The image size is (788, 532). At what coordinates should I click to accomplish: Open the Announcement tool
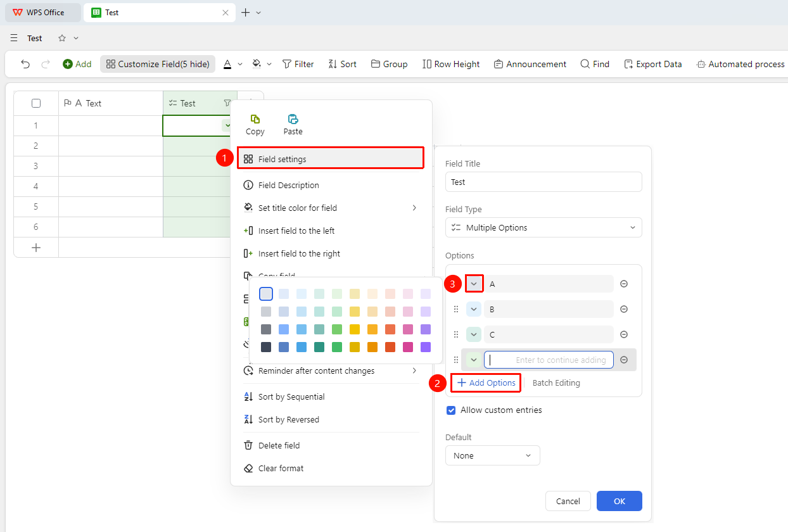[530, 64]
